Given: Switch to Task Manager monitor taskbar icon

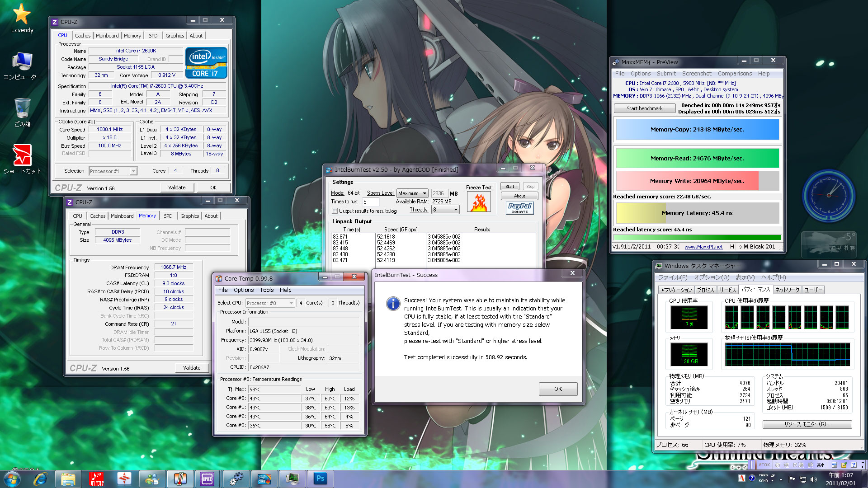Looking at the screenshot, I should [292, 479].
